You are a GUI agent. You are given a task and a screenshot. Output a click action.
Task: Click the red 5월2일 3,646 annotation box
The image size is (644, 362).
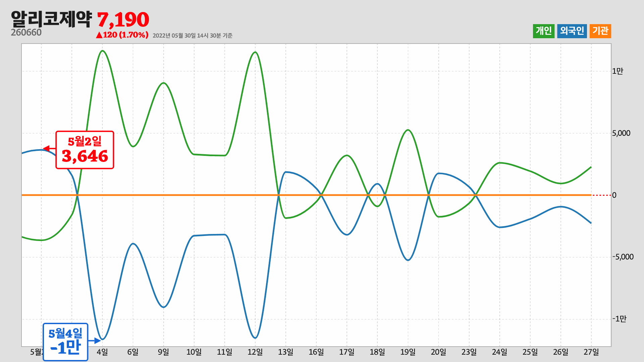[x=85, y=150]
